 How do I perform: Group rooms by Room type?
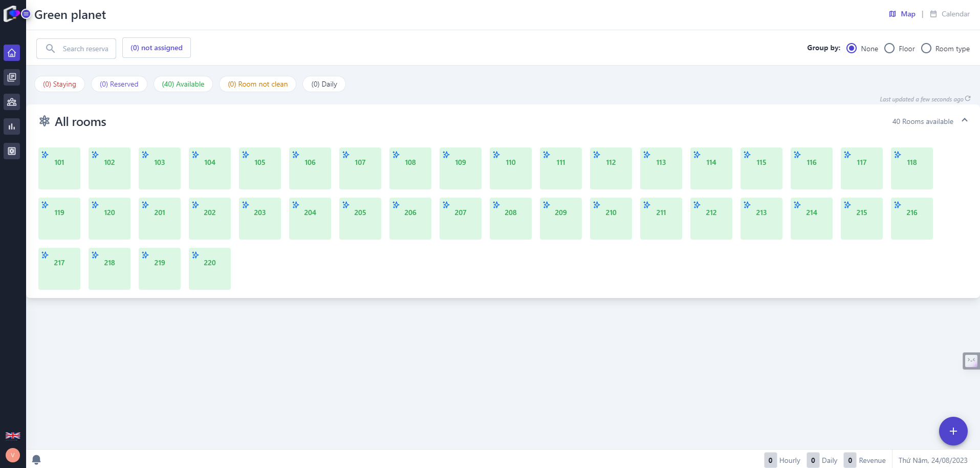pos(926,49)
